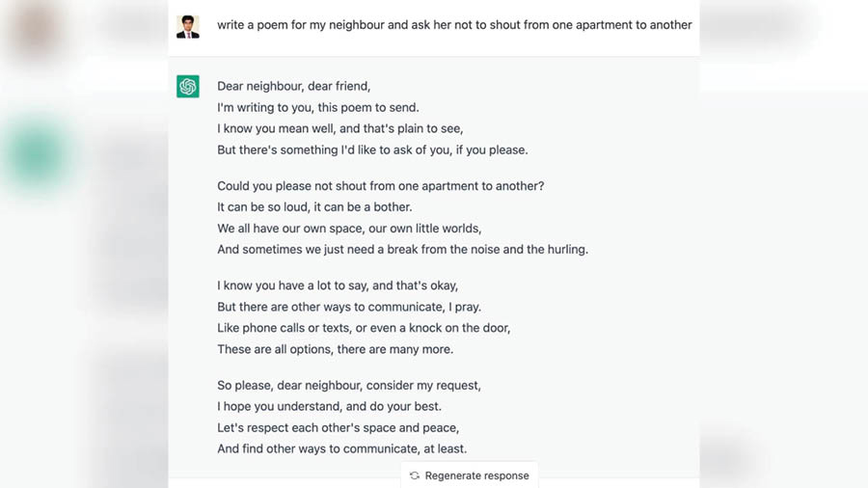Click the line 'I hope you understand'
Image resolution: width=868 pixels, height=488 pixels.
(329, 406)
